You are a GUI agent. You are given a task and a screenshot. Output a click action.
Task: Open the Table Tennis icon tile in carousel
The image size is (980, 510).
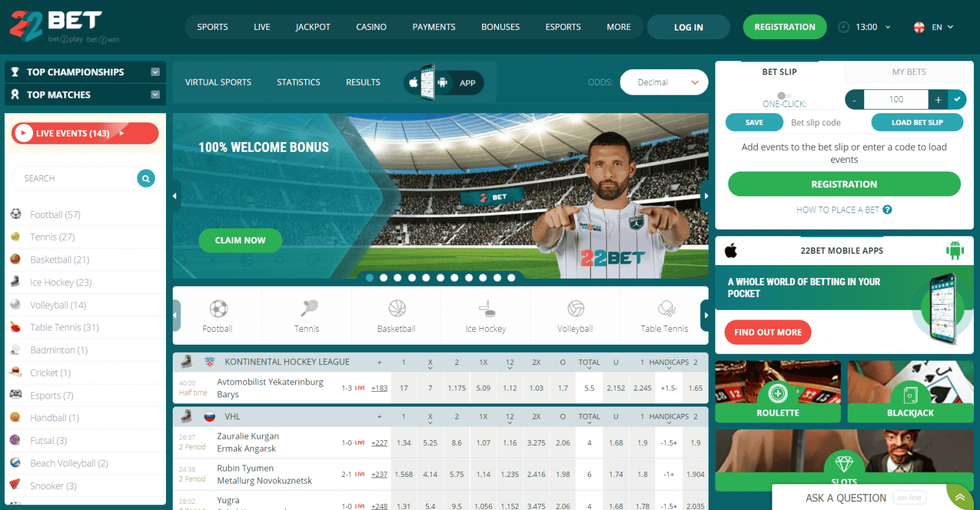pos(664,316)
